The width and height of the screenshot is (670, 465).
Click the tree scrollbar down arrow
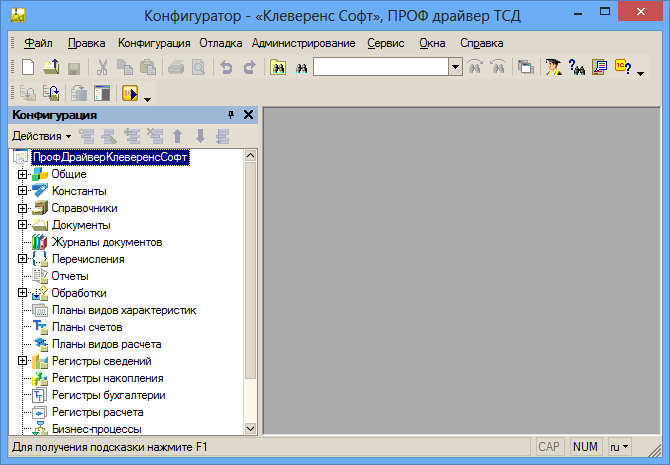pyautogui.click(x=251, y=428)
